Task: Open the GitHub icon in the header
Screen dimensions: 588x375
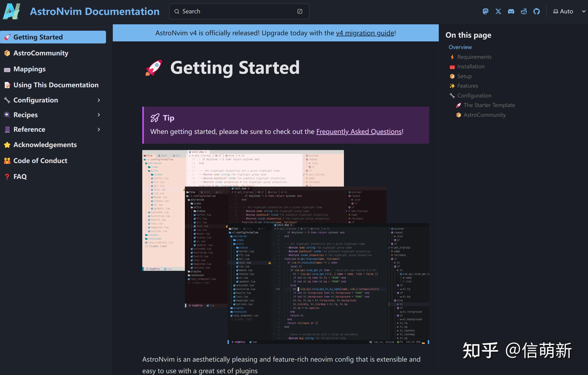Action: [537, 11]
